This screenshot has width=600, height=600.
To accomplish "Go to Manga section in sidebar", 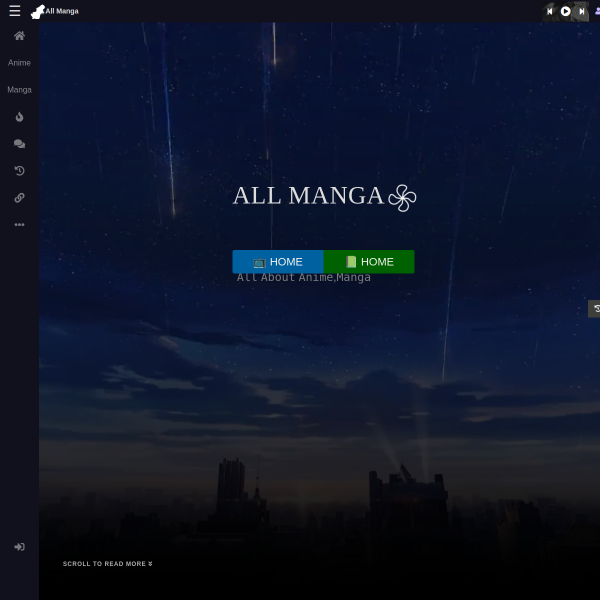I will (x=19, y=90).
